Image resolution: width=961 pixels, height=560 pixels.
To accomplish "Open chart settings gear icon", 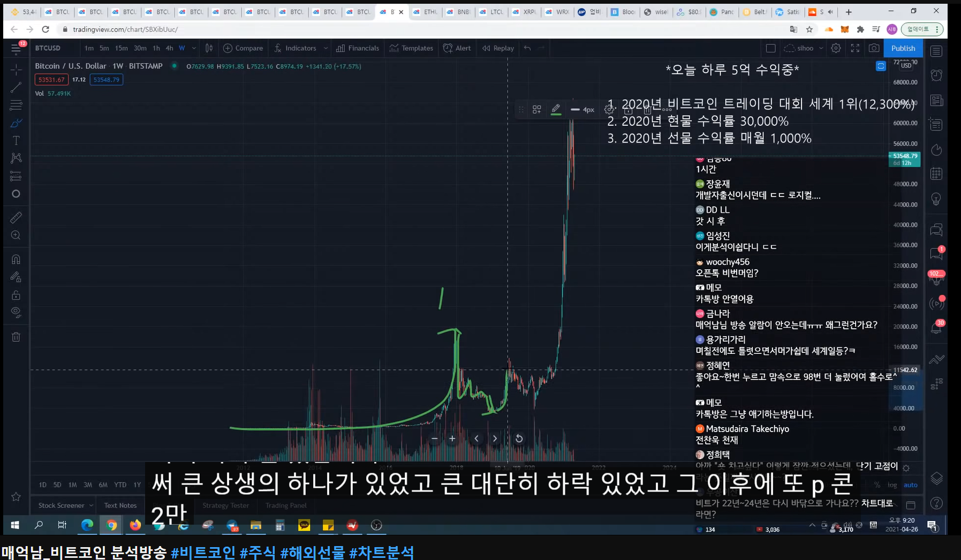I will pyautogui.click(x=836, y=48).
